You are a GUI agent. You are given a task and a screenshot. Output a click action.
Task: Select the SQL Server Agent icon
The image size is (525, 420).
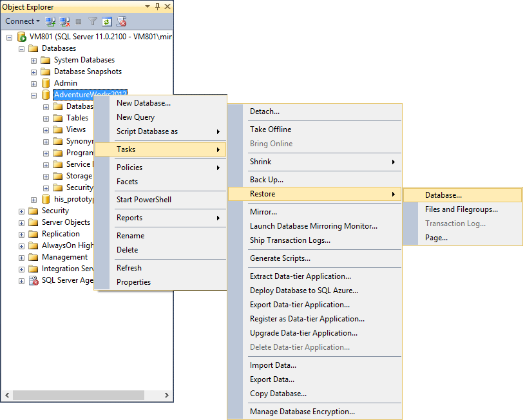click(x=33, y=280)
